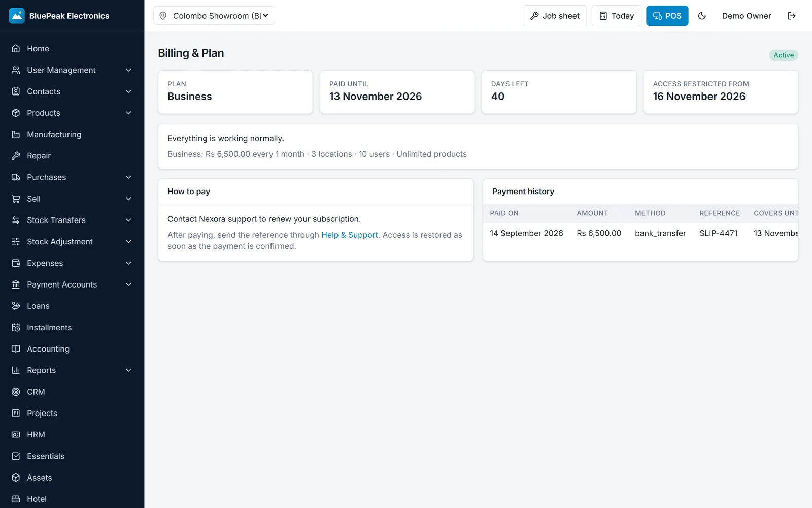Screen dimensions: 812x508
Task: Click the Today button
Action: point(617,16)
